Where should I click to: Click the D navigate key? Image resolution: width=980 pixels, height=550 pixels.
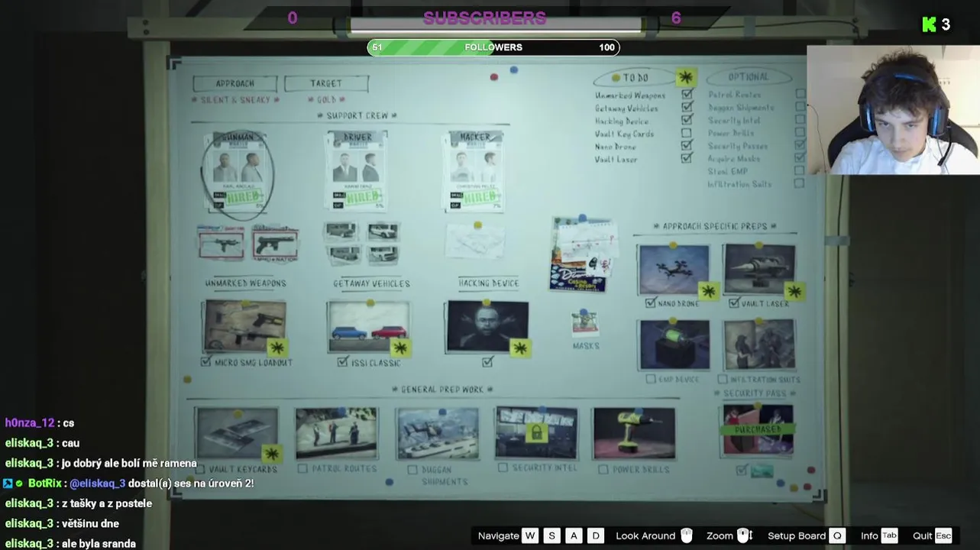[x=596, y=535]
